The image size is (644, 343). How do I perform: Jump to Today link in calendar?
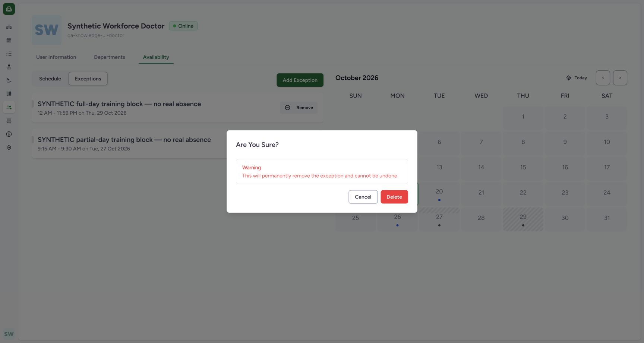coord(581,78)
